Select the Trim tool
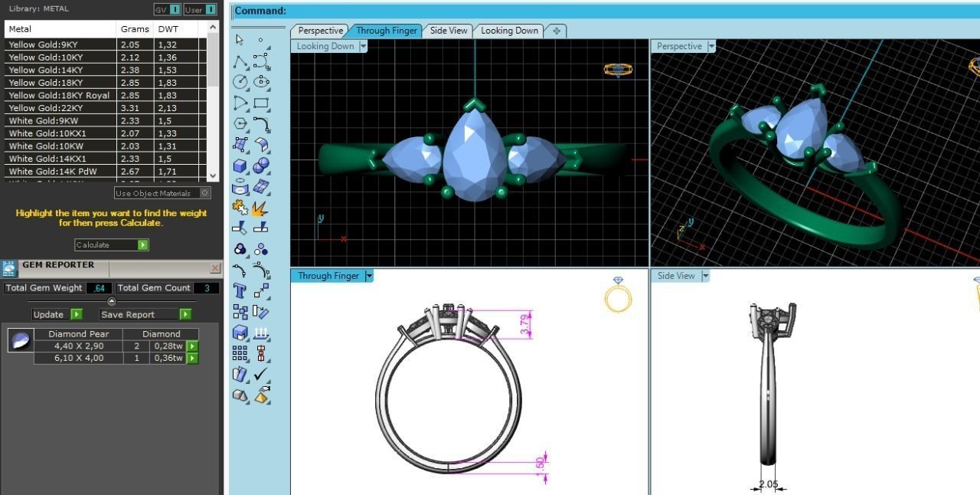Viewport: 980px width, 495px height. [240, 228]
